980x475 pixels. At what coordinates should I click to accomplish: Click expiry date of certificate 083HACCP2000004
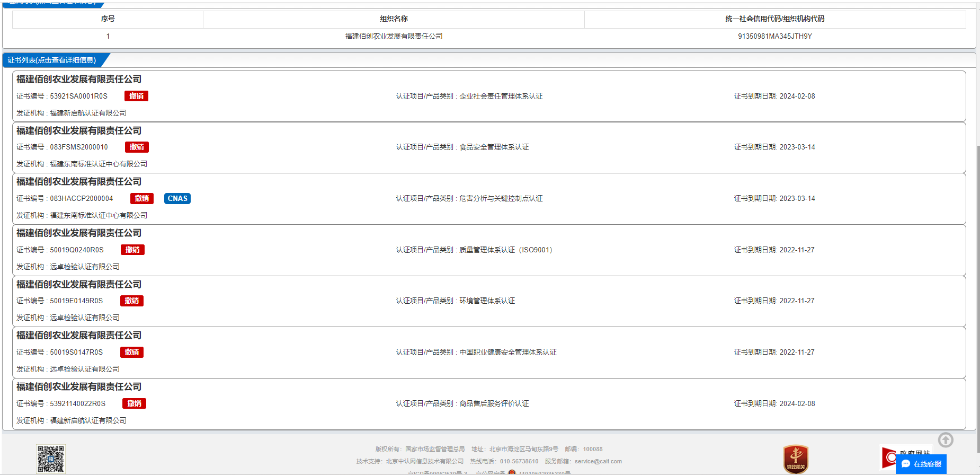point(797,198)
